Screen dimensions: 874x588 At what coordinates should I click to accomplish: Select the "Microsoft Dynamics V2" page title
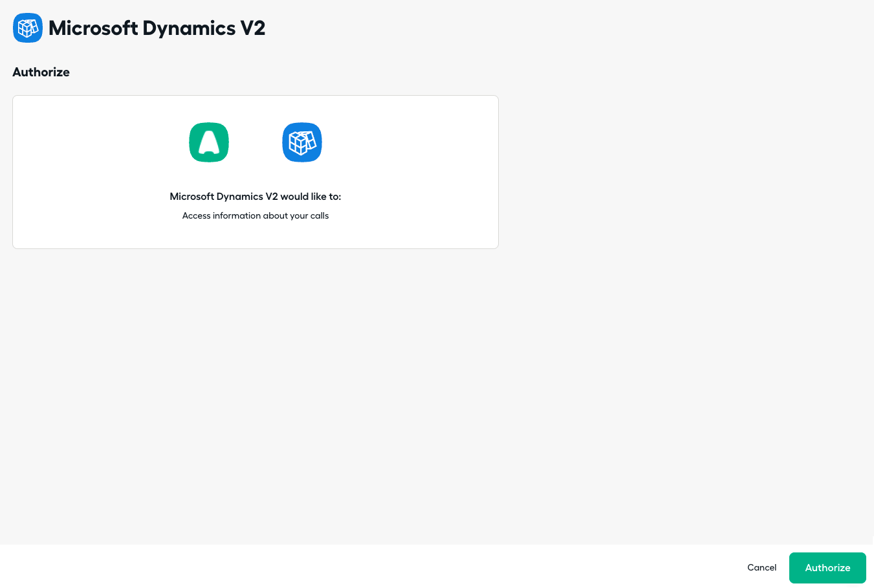point(157,28)
